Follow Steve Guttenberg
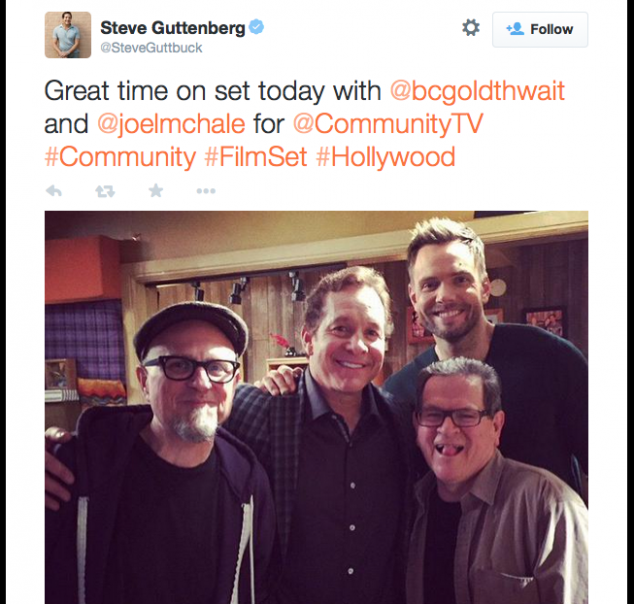634x604 pixels. (x=540, y=30)
